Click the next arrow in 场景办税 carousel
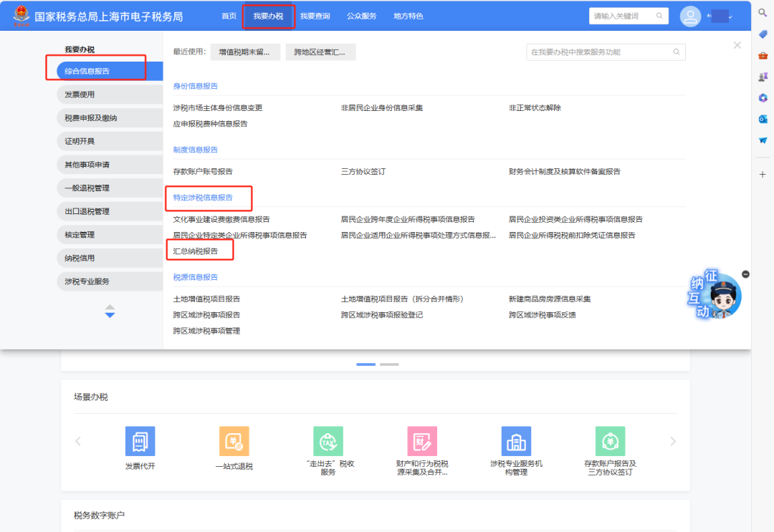Screen dimensions: 774x532 (x=673, y=441)
